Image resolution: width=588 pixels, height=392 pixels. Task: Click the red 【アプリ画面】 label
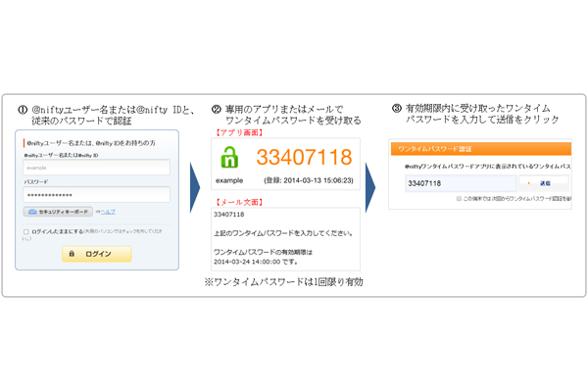coord(239,130)
